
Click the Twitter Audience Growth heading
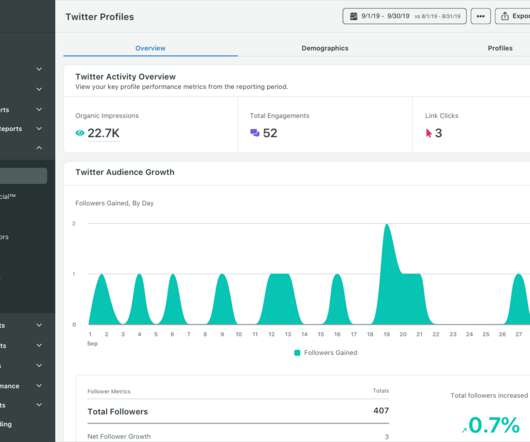pos(125,172)
